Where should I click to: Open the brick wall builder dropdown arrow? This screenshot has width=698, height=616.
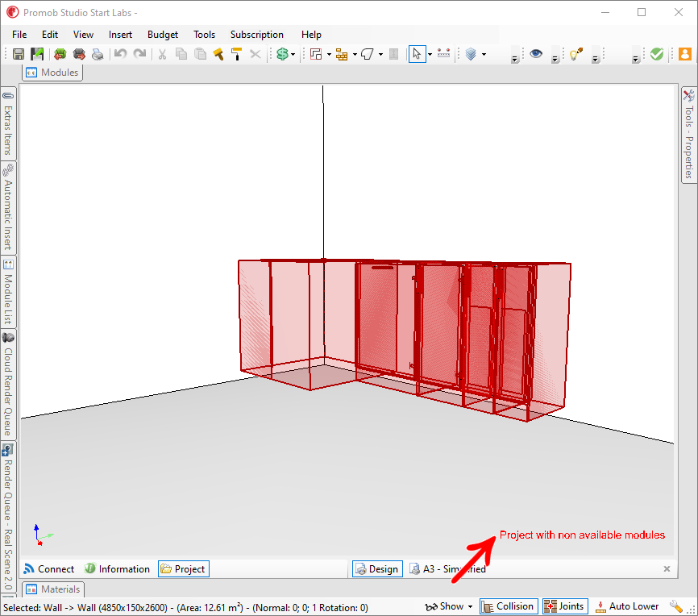point(355,55)
